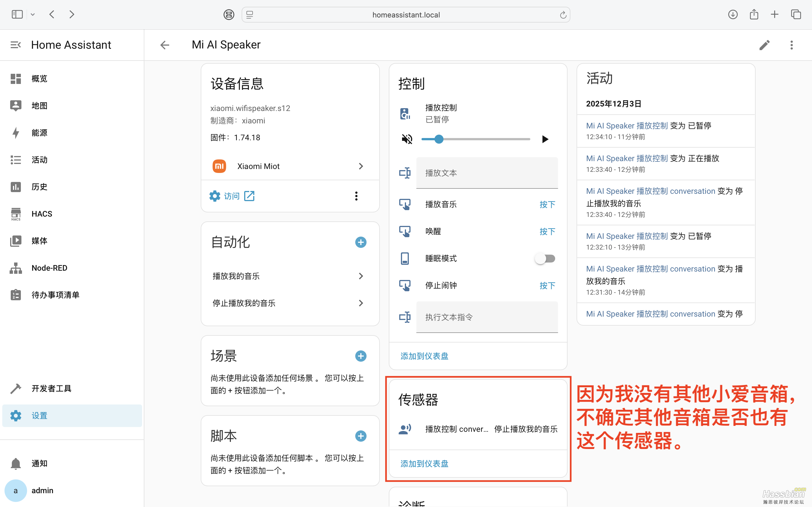Open the 媒体 section in the sidebar
The height and width of the screenshot is (507, 812).
[39, 241]
